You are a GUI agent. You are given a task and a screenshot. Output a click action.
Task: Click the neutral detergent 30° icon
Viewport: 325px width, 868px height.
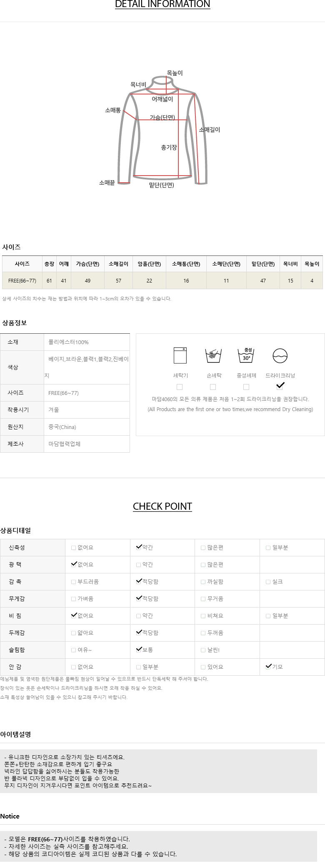point(246,355)
